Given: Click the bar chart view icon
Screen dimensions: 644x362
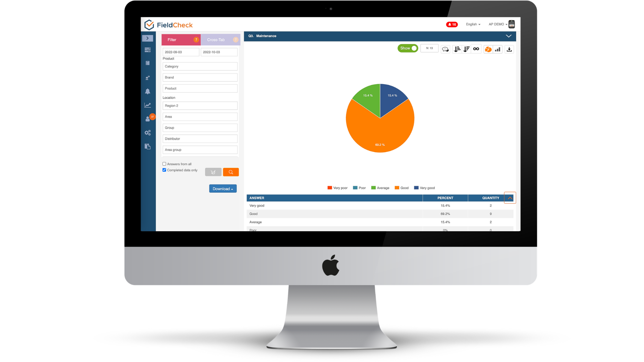Looking at the screenshot, I should pos(498,49).
